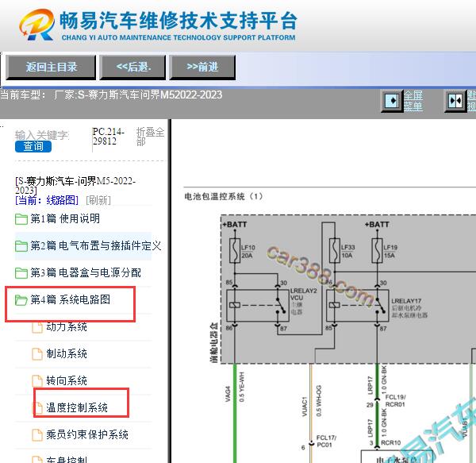Click the 当前：线路图 link
The height and width of the screenshot is (463, 476).
pos(47,200)
